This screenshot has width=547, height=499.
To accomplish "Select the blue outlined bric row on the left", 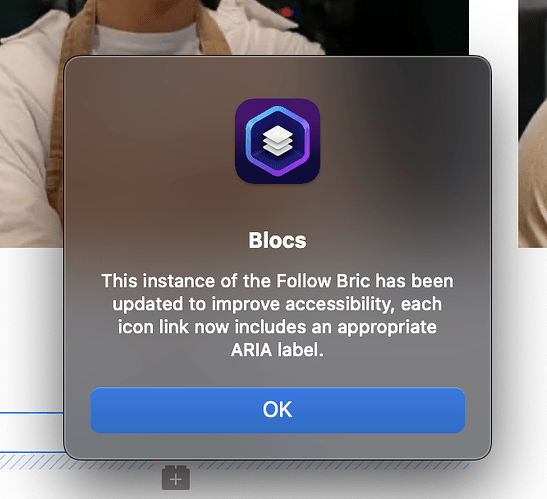I will pos(31,433).
